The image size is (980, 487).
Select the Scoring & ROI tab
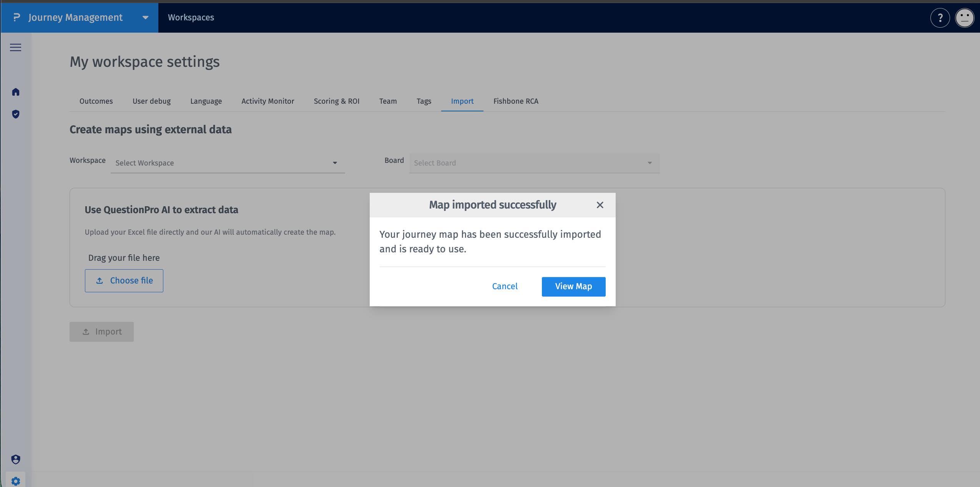[x=336, y=101]
